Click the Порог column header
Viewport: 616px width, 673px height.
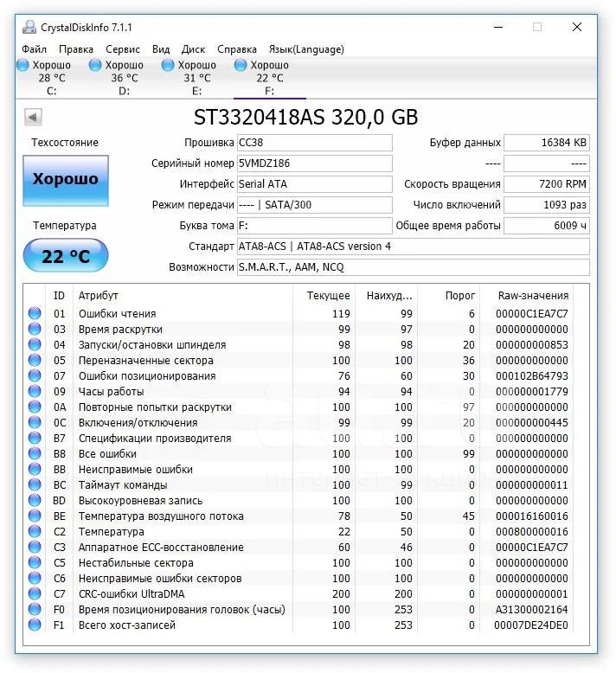click(448, 296)
